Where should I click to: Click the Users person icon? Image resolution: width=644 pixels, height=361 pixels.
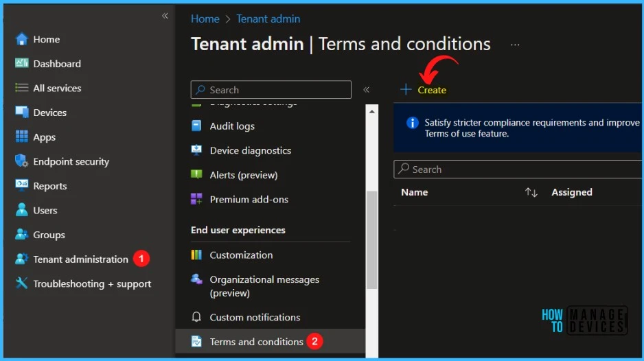[x=21, y=210]
